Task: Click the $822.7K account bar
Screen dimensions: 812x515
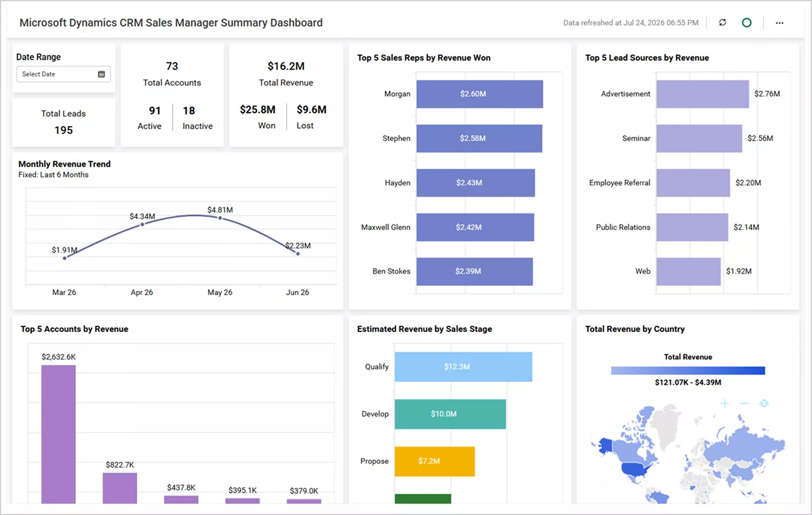Action: tap(120, 488)
